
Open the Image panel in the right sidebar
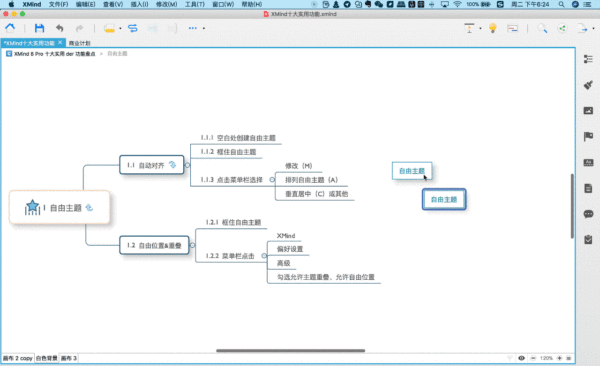pyautogui.click(x=588, y=111)
